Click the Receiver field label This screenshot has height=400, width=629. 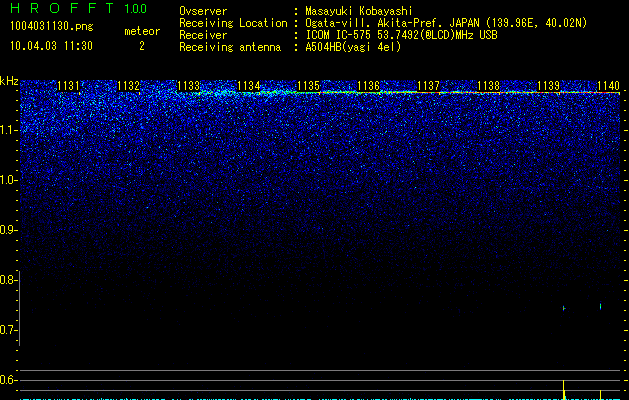pos(203,35)
